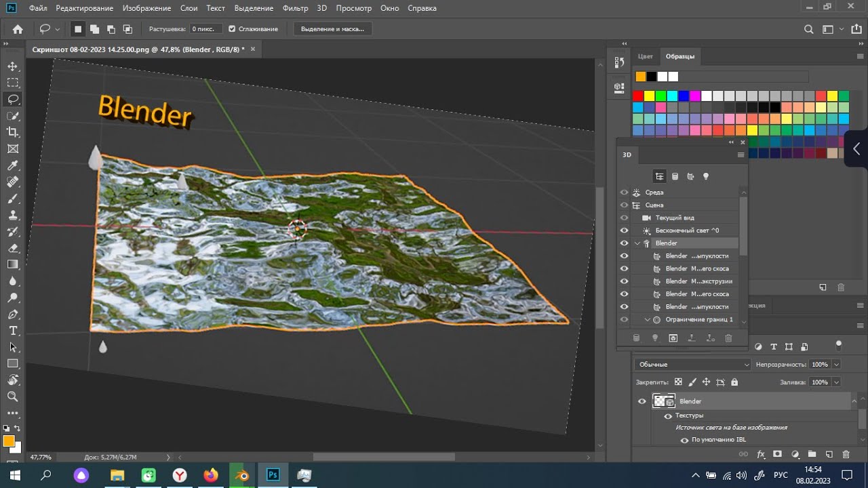
Task: Toggle visibility of Blender mesh in 3D panel
Action: tap(625, 243)
